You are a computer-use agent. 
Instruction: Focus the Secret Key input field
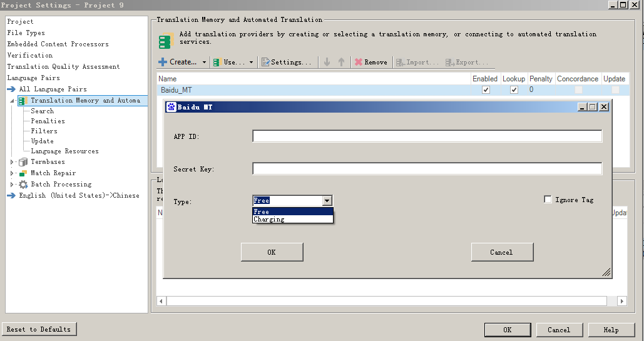pyautogui.click(x=427, y=168)
